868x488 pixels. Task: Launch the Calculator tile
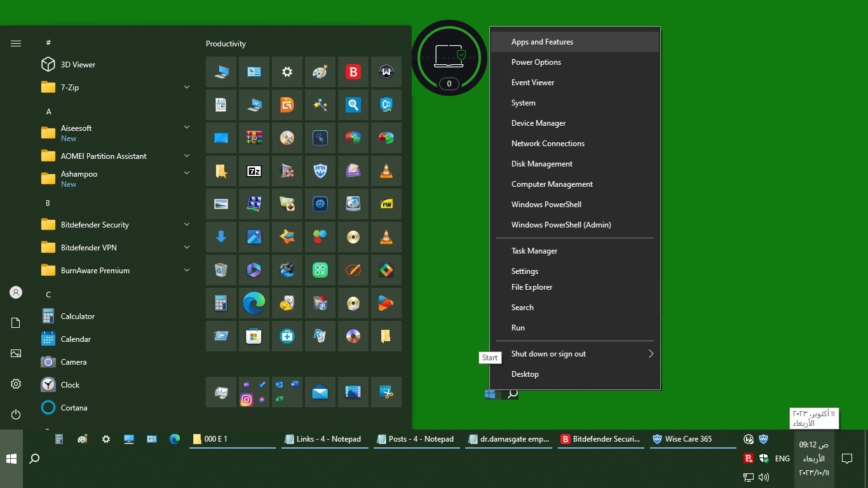(x=221, y=303)
